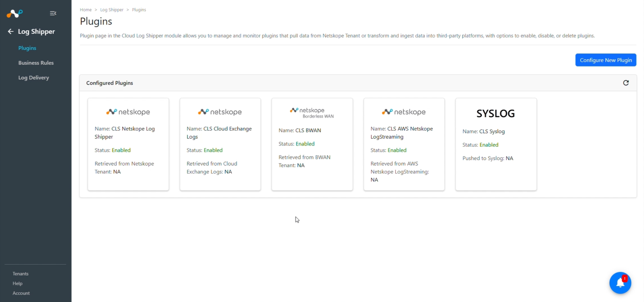Navigate to Home via breadcrumb
This screenshot has height=302, width=644.
click(86, 10)
